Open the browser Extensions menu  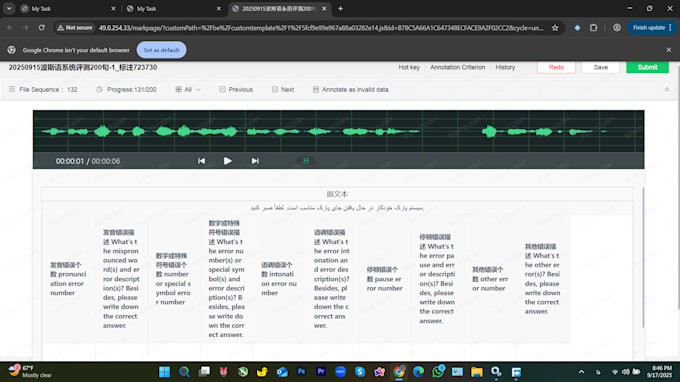click(594, 28)
